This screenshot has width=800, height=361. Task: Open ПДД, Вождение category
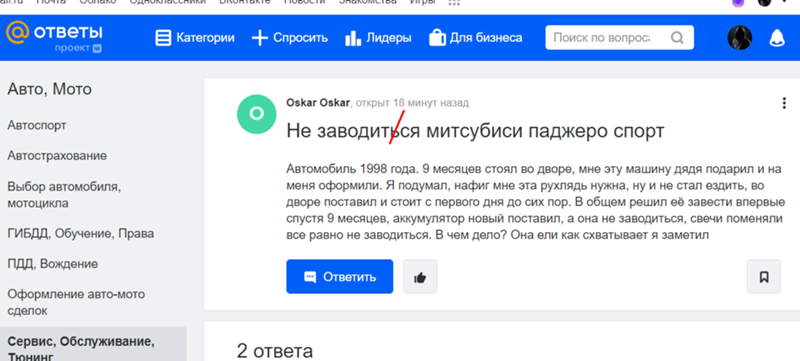53,264
